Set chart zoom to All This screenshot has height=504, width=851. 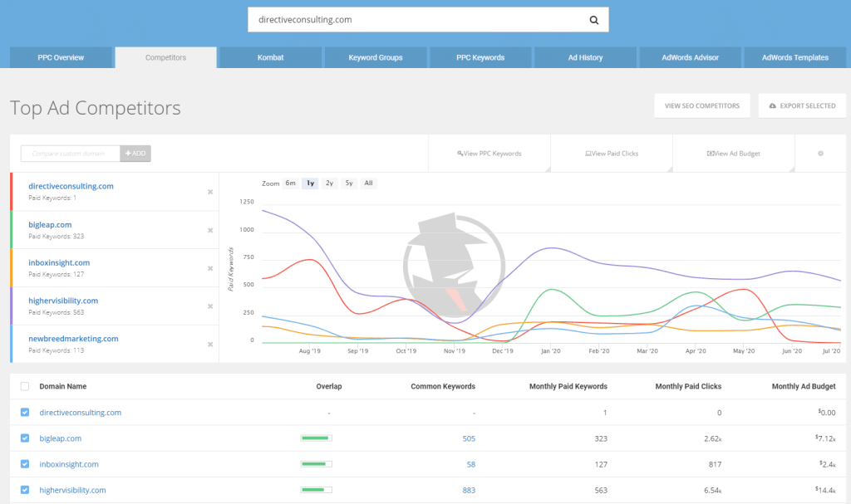tap(368, 183)
